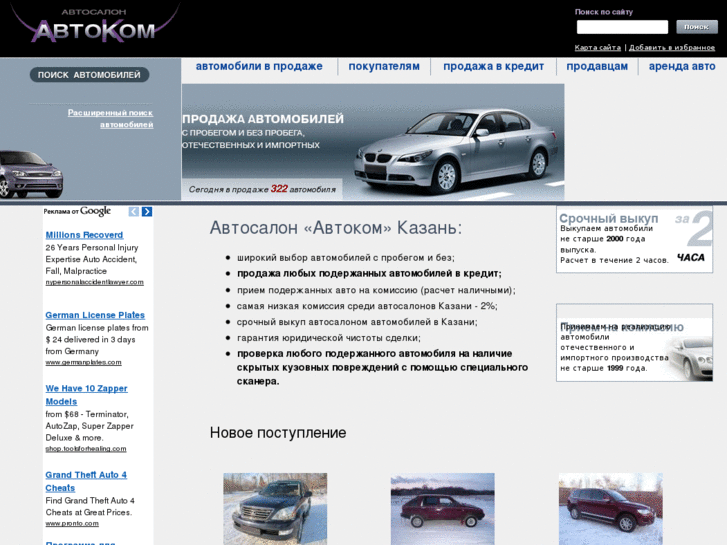Screen dimensions: 727x545
Task: Click the German License Plates ad link
Action: click(95, 315)
